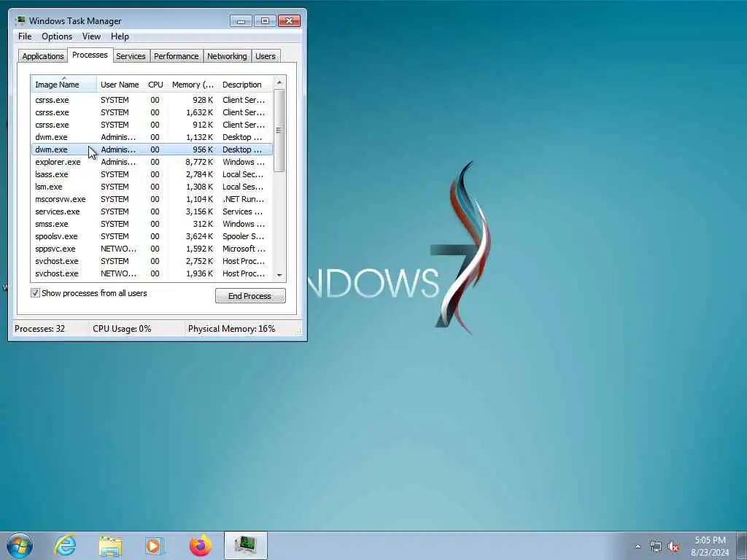Select svchost.exe row using 2,752 K
Viewport: 747px width, 560px height.
(x=152, y=261)
